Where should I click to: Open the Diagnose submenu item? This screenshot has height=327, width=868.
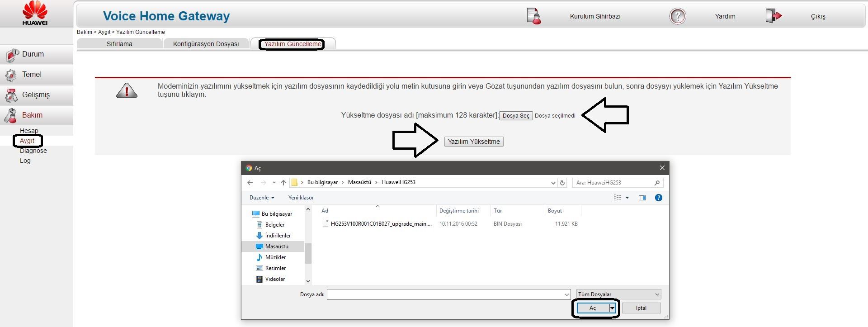pos(33,151)
